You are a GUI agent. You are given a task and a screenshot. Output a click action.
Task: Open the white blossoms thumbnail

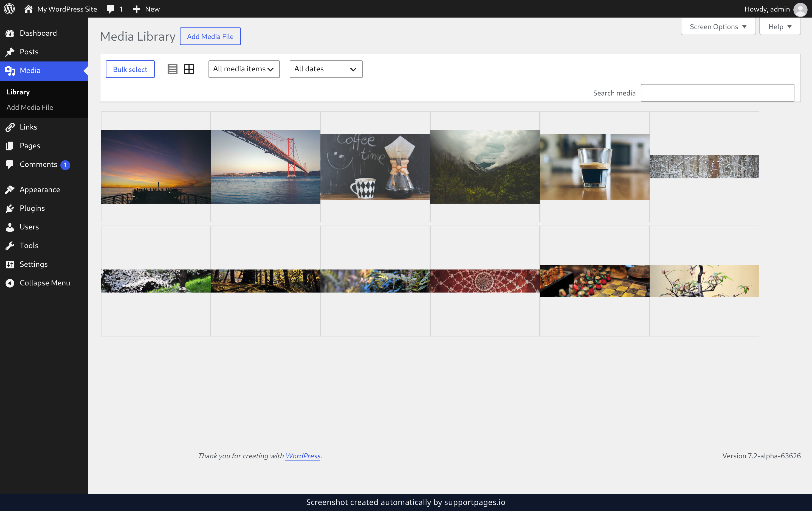pyautogui.click(x=156, y=281)
